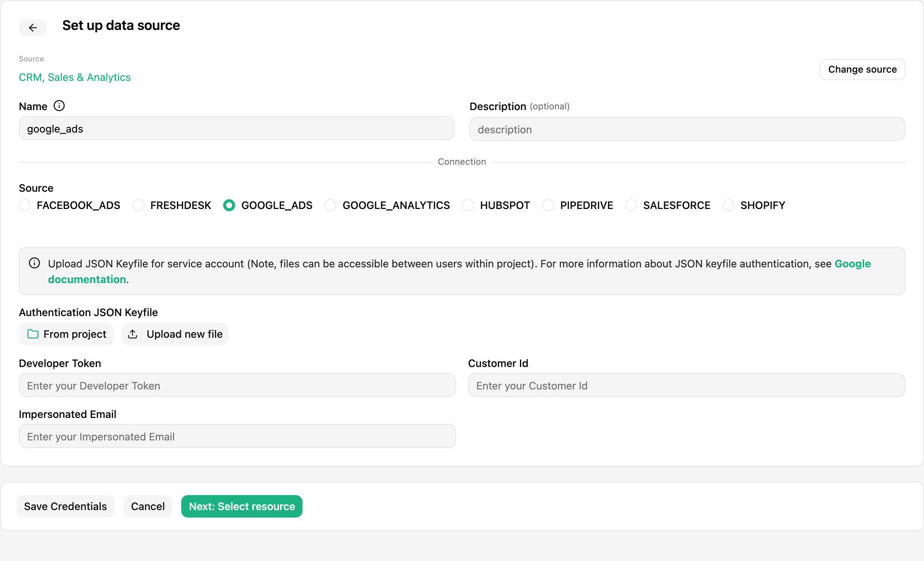
Task: Select the SHOPIFY radio button
Action: click(x=728, y=205)
